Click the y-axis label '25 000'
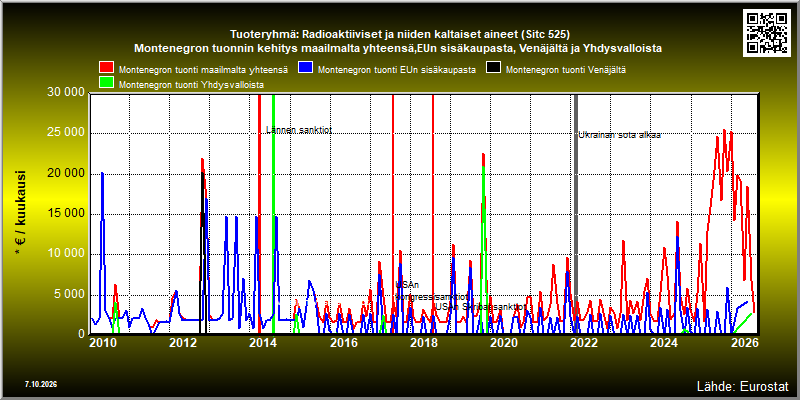 [66, 134]
